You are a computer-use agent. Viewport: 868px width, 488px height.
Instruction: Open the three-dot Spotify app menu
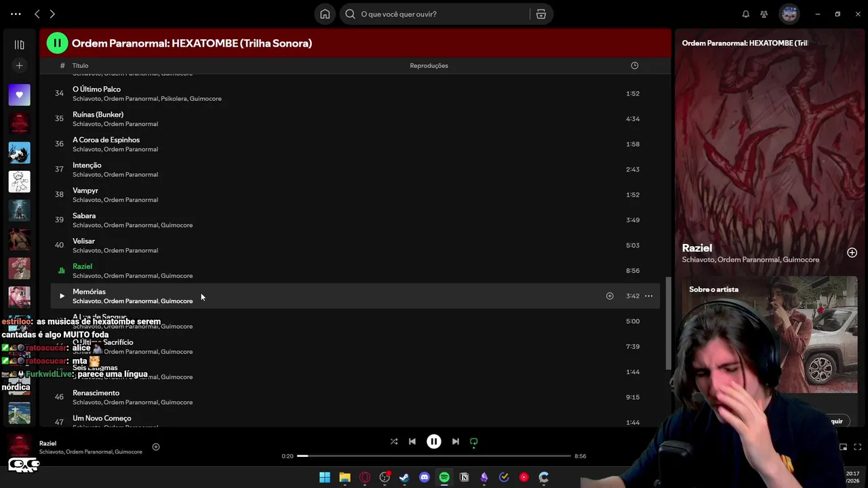[x=16, y=14]
